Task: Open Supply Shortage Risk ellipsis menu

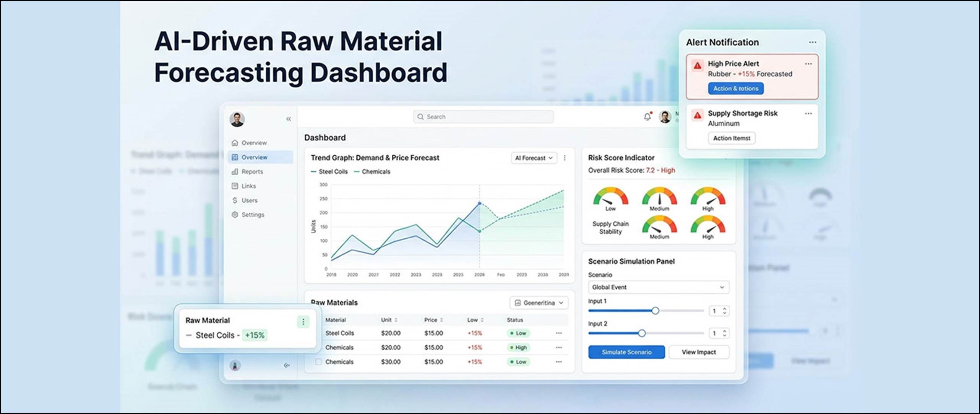Action: pos(808,113)
